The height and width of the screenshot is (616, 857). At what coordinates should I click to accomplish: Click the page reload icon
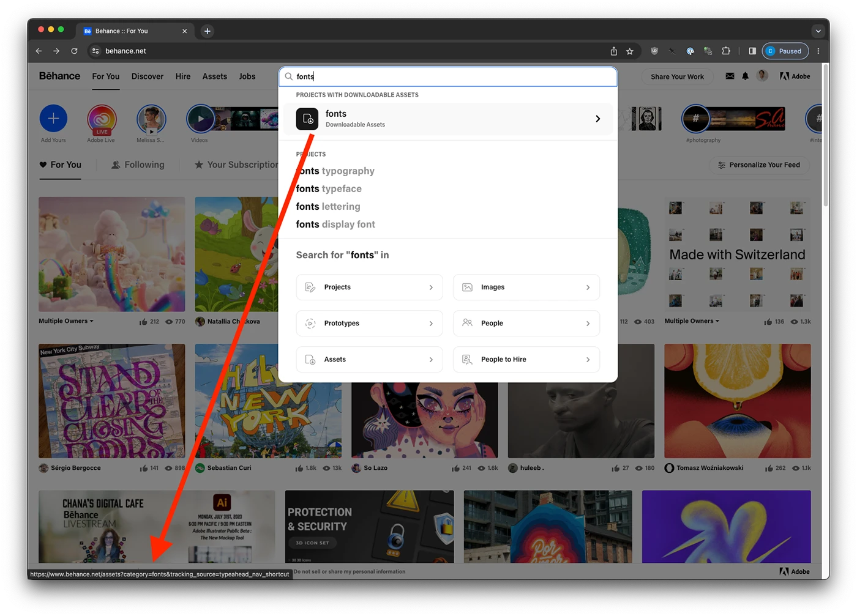tap(74, 51)
